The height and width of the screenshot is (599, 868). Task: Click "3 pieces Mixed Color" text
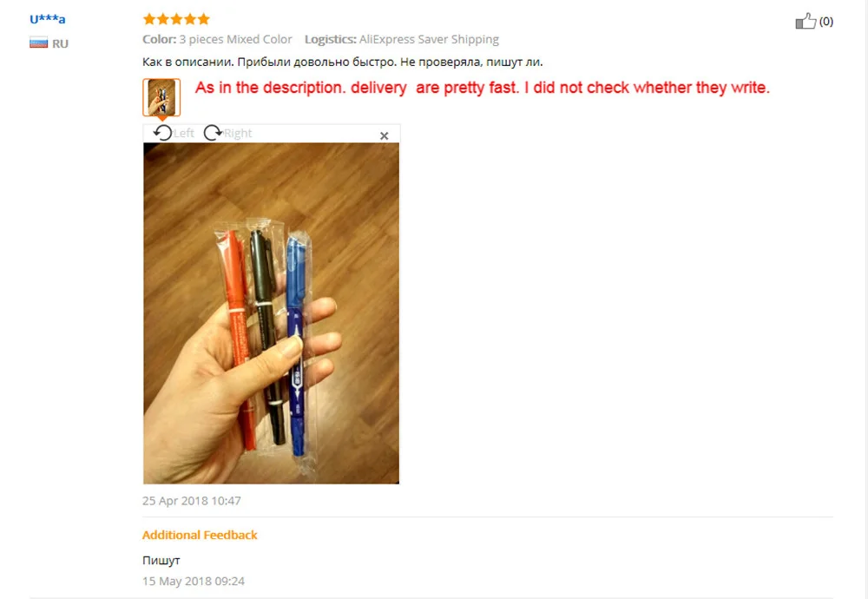click(x=235, y=39)
